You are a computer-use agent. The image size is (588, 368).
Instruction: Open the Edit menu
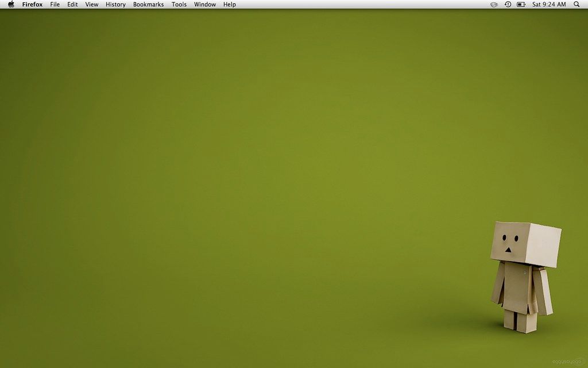coord(72,5)
